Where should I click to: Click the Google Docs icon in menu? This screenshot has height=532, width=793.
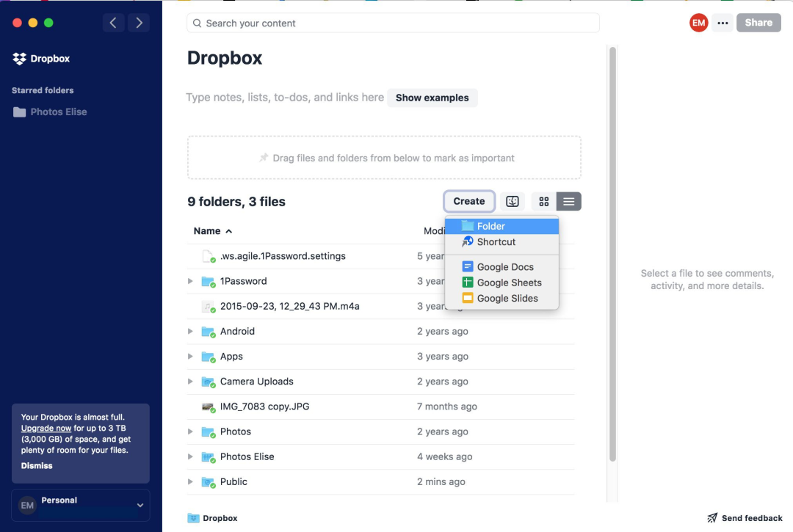point(467,266)
